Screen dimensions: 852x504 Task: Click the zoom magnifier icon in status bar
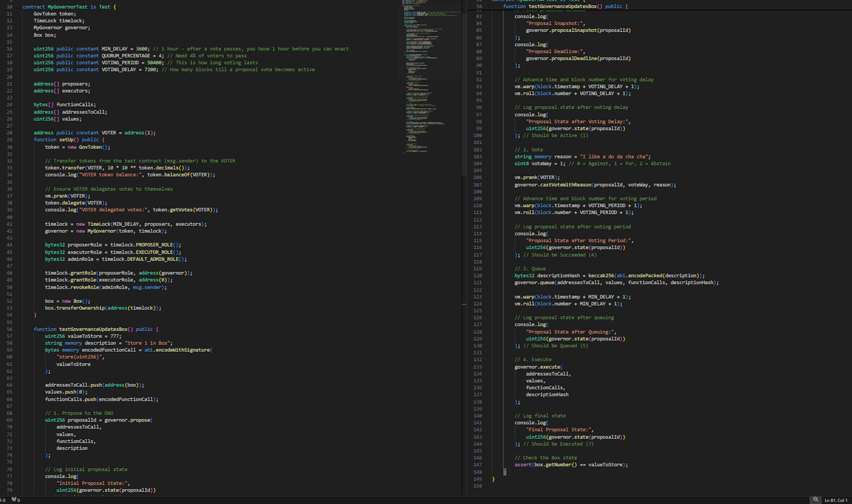coord(815,500)
